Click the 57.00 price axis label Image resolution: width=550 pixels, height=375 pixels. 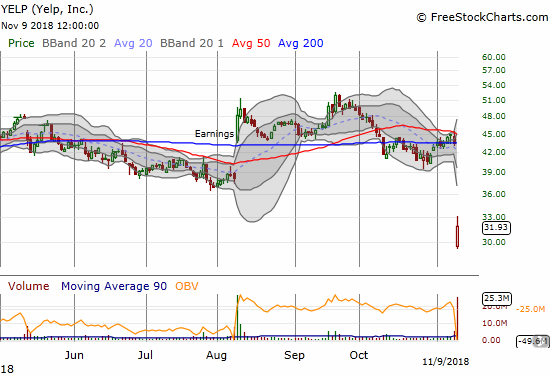point(494,70)
